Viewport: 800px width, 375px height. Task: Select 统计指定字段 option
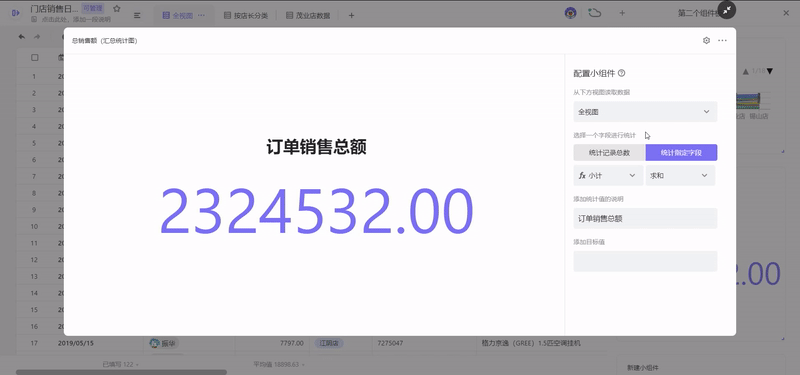click(681, 153)
